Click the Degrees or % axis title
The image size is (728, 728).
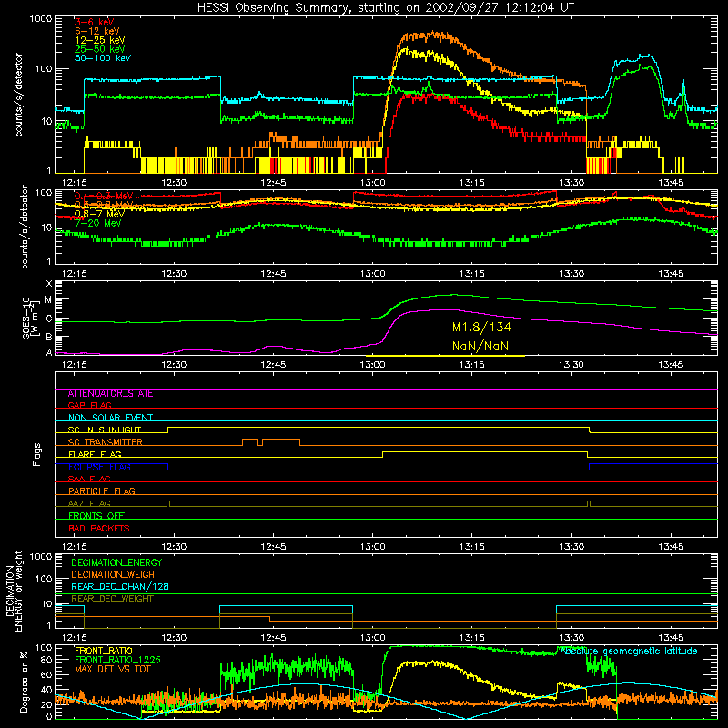tap(24, 682)
